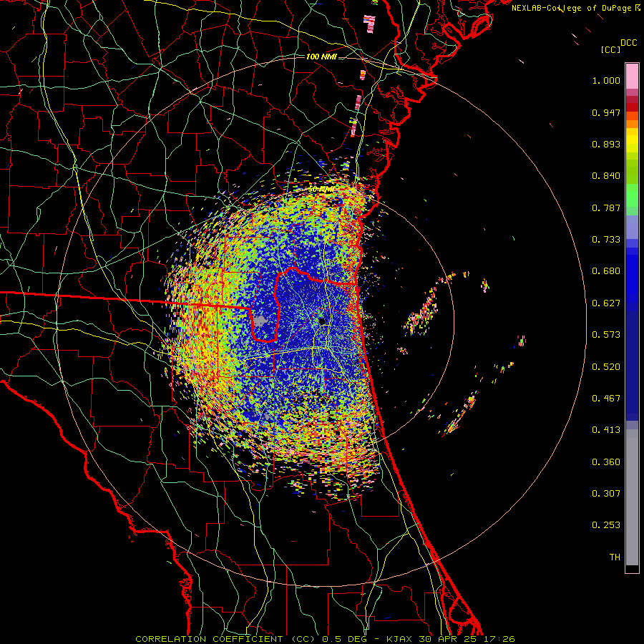Click the 100 NMI range ring label

[321, 57]
